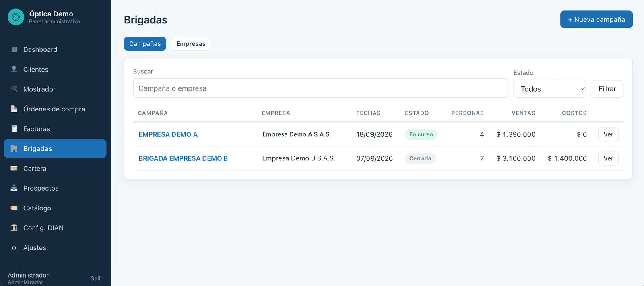Navigate to Órdenes de compra
Screen dimensions: 644x286
click(55, 109)
